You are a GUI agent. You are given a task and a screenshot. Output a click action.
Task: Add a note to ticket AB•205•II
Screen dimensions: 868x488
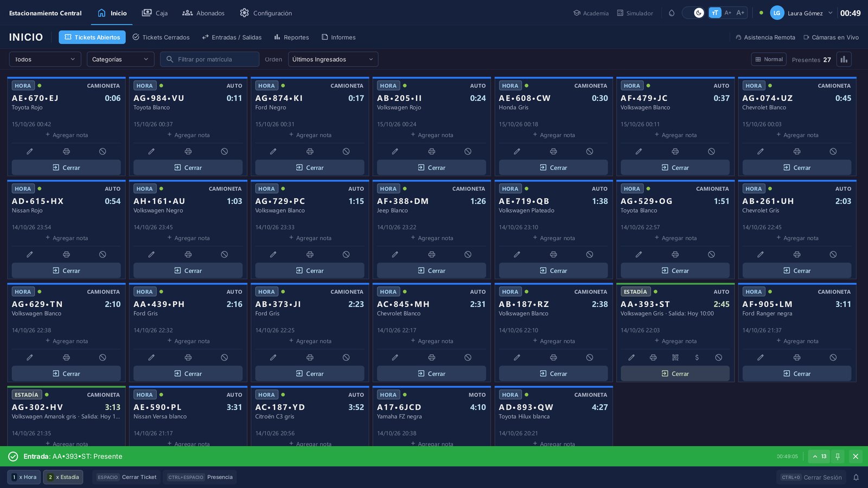[431, 135]
